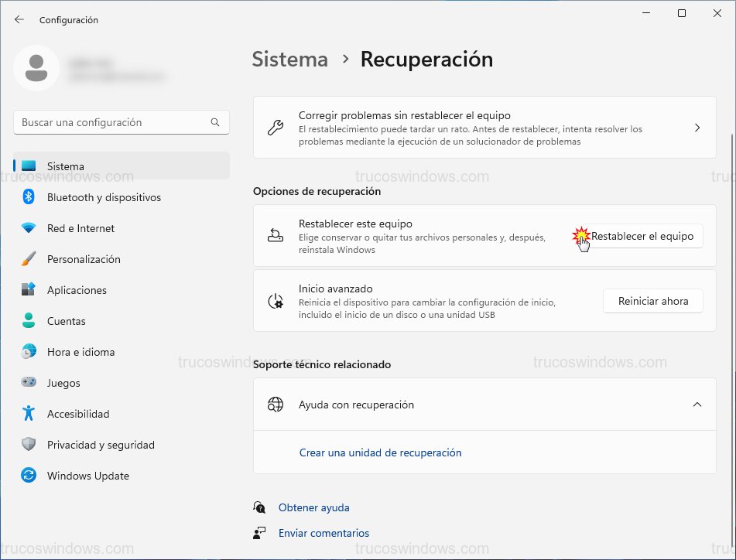Click the Personalización brush icon
Screen dimensions: 736x560
tap(29, 259)
